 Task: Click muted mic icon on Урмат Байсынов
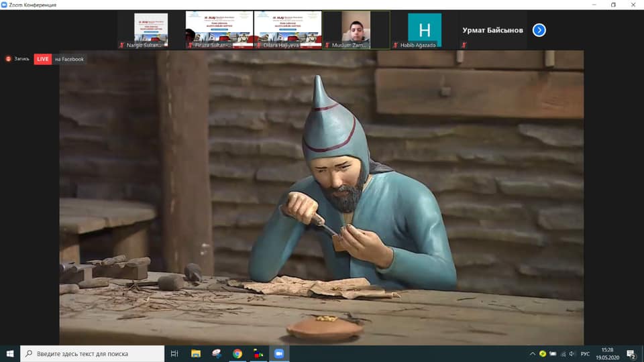tap(464, 45)
